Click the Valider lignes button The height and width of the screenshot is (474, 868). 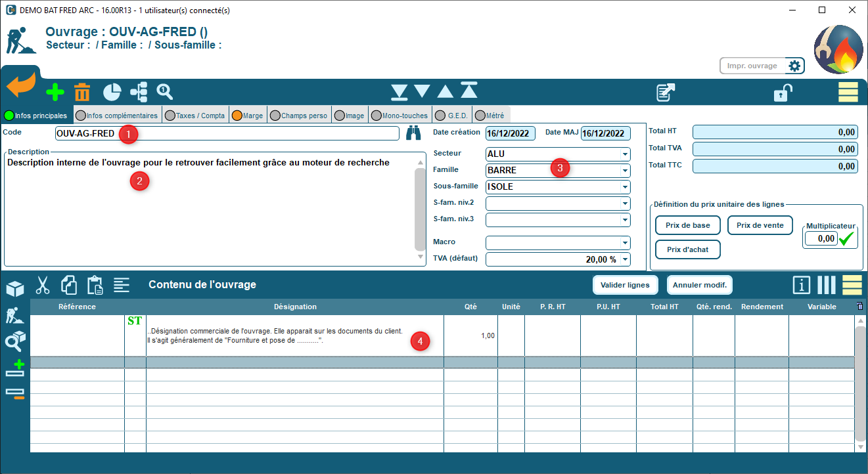(x=625, y=285)
